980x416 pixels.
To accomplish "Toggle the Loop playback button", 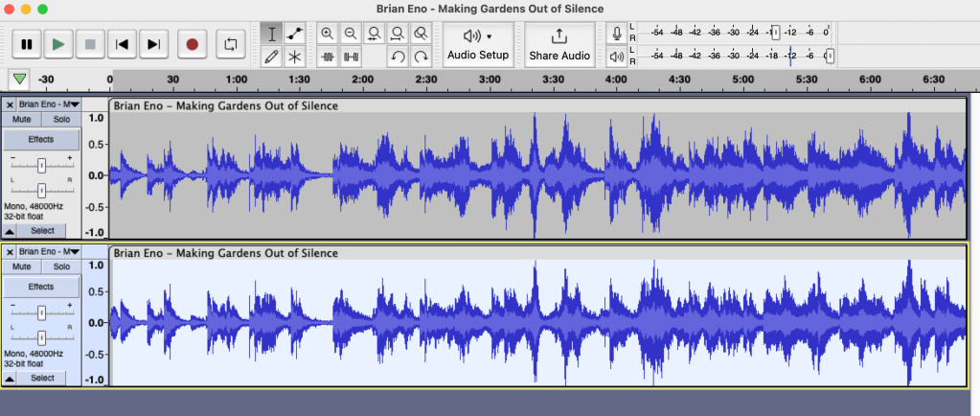I will 230,44.
